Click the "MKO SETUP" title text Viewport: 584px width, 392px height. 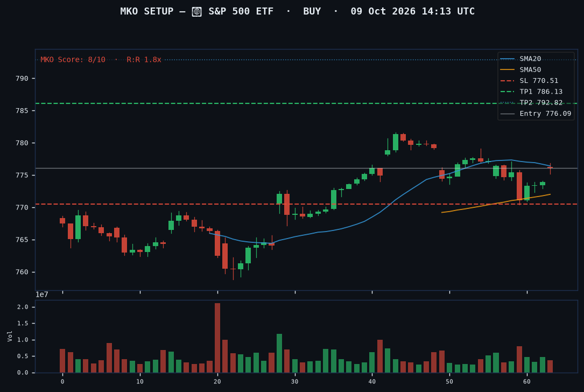click(x=147, y=11)
